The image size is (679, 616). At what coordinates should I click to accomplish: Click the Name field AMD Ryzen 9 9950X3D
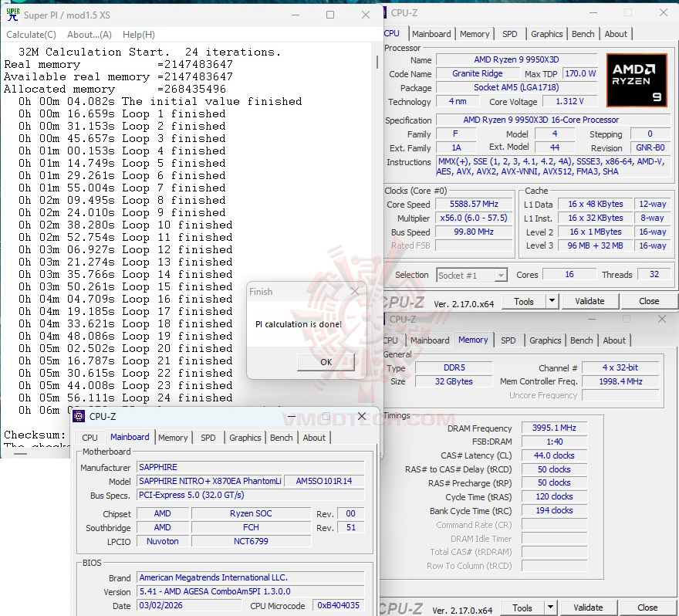[516, 59]
